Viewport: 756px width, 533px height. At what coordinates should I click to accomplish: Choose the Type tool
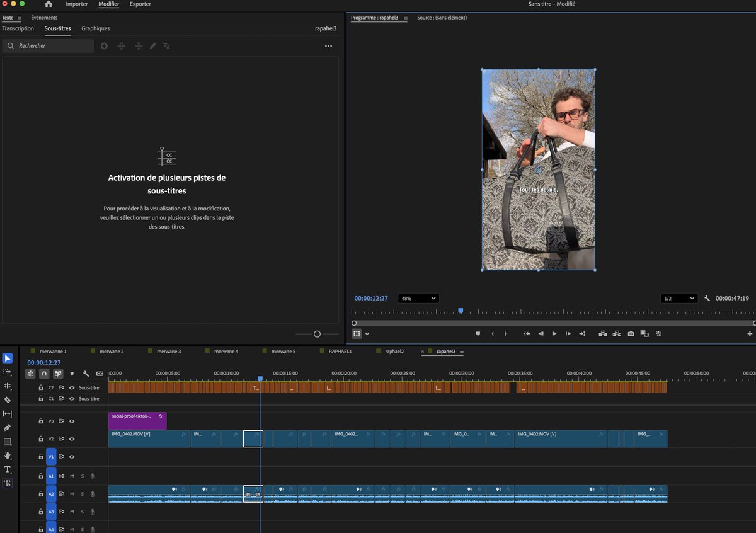pyautogui.click(x=8, y=469)
